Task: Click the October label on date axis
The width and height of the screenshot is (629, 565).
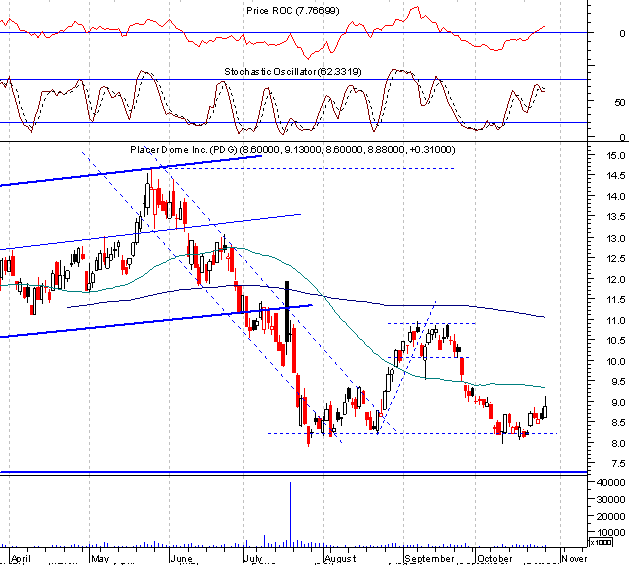Action: click(495, 559)
